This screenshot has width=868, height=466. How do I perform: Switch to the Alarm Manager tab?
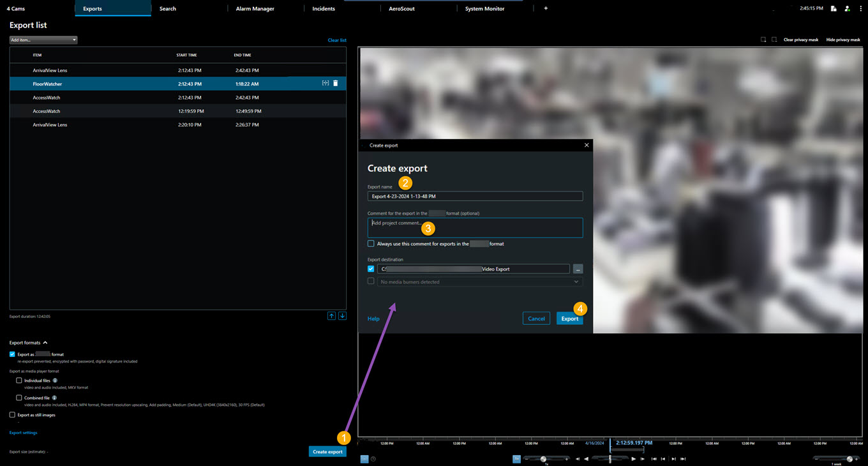click(x=255, y=9)
